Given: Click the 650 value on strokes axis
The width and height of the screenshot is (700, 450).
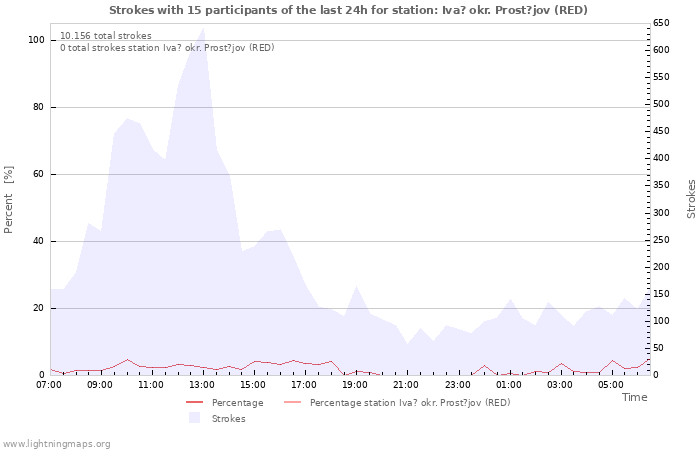Looking at the screenshot, I should pos(662,23).
